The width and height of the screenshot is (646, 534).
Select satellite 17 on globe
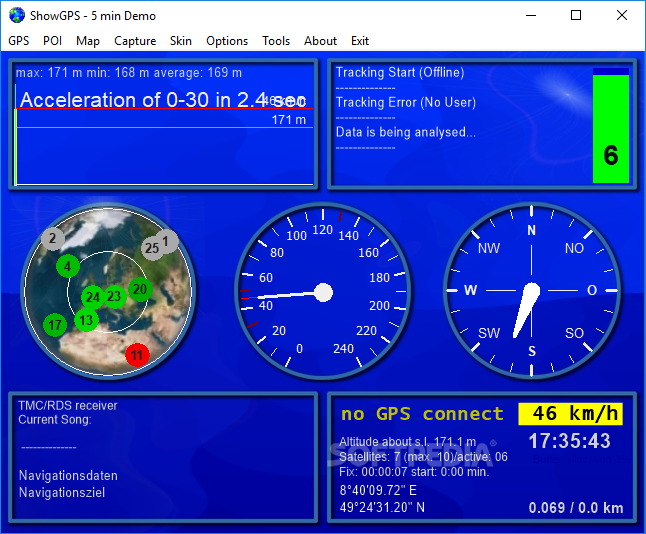(x=55, y=325)
